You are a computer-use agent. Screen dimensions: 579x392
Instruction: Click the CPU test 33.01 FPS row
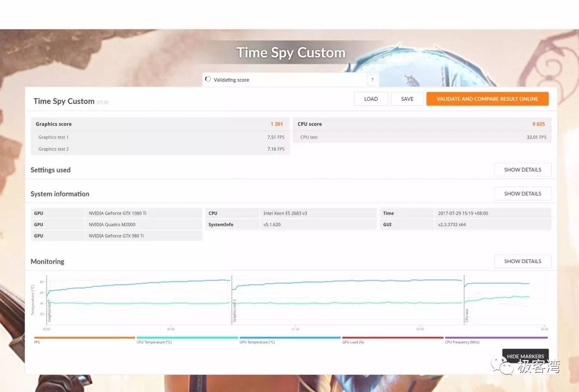[422, 137]
